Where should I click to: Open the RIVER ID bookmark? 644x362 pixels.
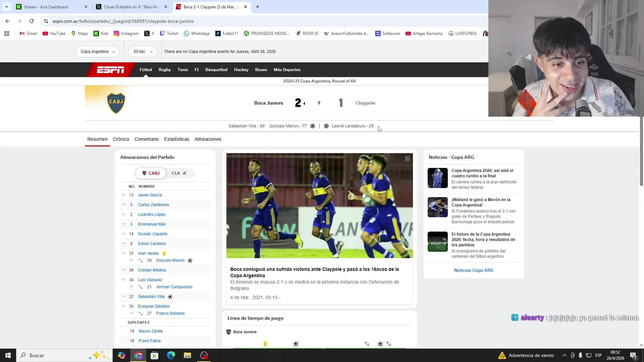[x=307, y=34]
